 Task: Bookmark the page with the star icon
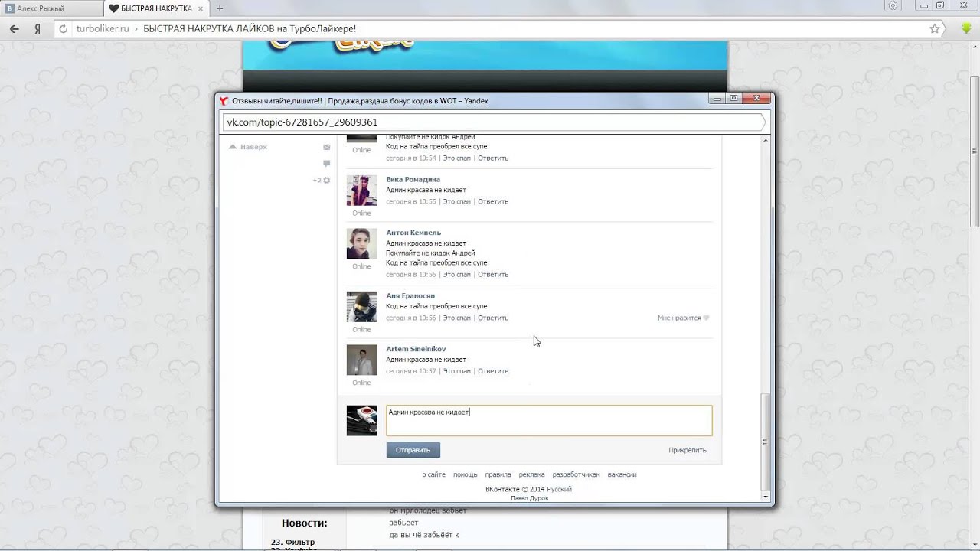click(x=935, y=28)
